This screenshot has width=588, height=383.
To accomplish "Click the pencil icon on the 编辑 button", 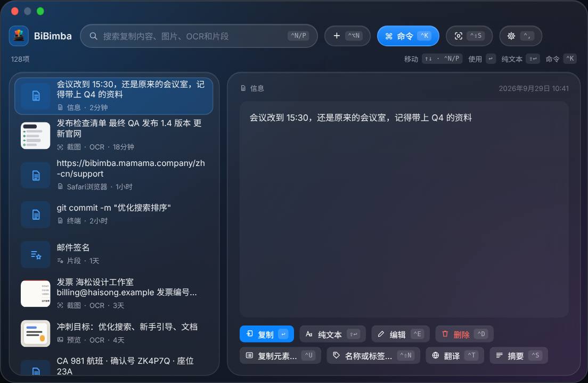I will 381,334.
